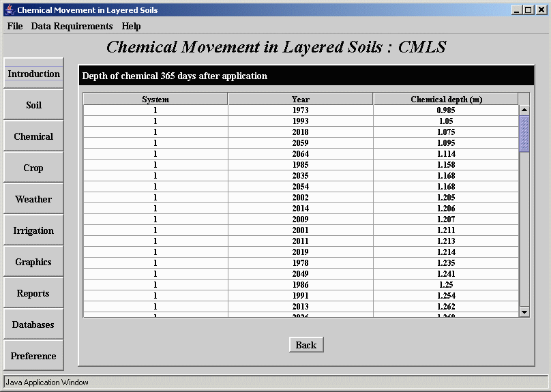This screenshot has height=392, width=551.
Task: Open the Reports section
Action: (33, 293)
